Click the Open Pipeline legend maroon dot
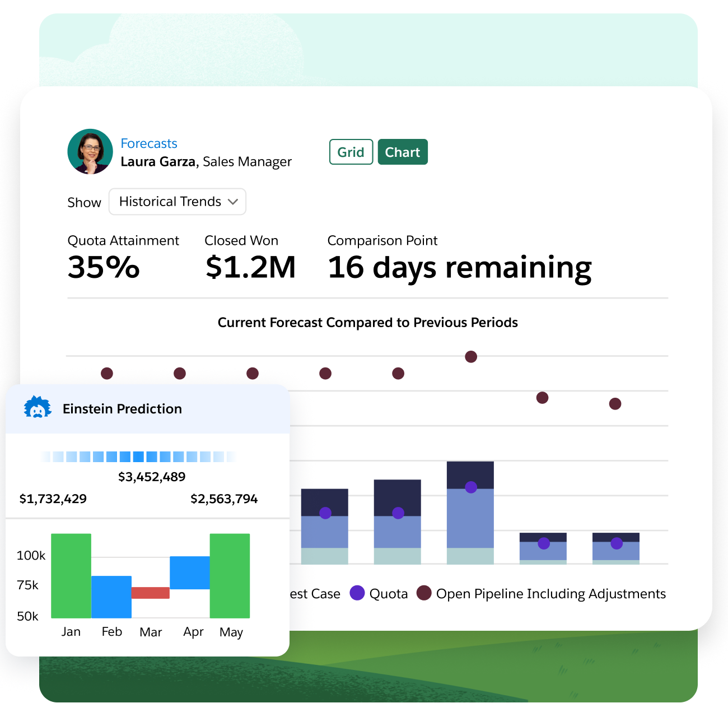The height and width of the screenshot is (717, 728). pyautogui.click(x=424, y=593)
